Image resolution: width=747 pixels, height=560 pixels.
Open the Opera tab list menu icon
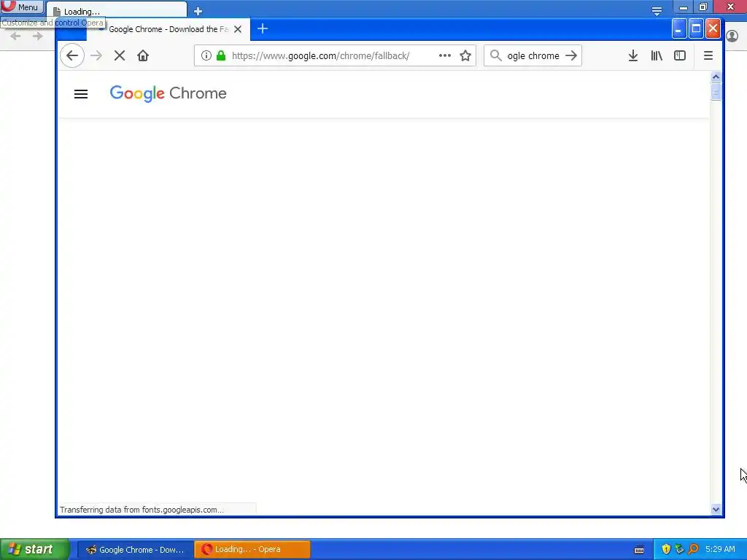[x=657, y=11]
